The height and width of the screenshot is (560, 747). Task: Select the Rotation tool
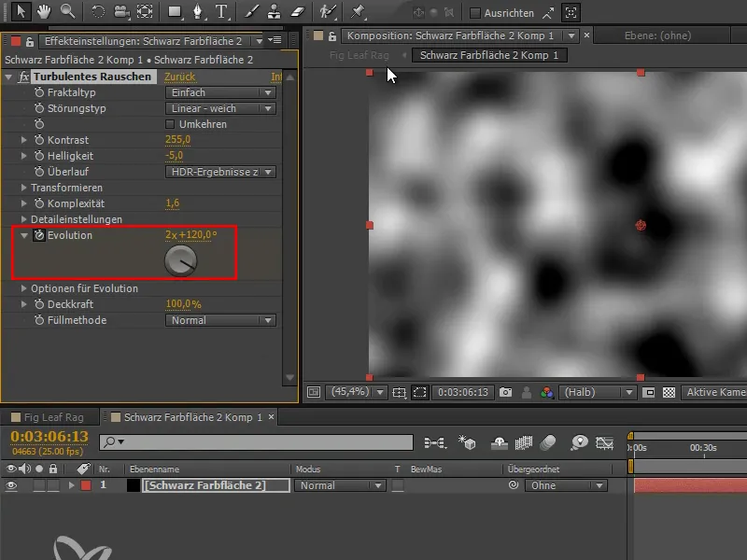[98, 11]
